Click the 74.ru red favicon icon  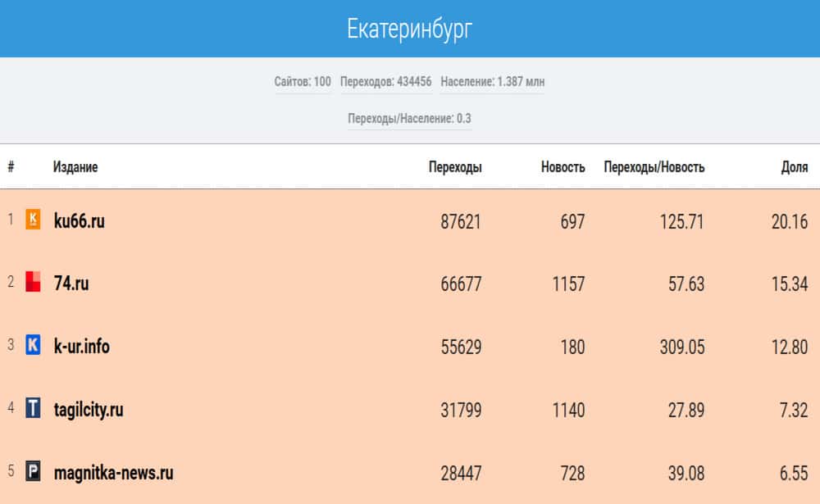pos(33,282)
